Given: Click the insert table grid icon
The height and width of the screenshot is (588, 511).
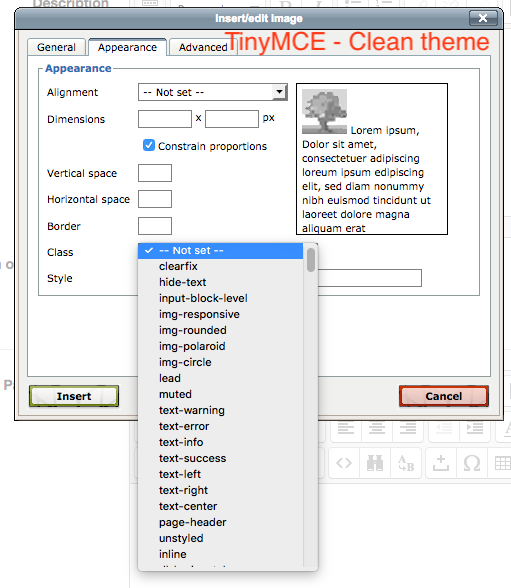Looking at the screenshot, I should [x=502, y=463].
